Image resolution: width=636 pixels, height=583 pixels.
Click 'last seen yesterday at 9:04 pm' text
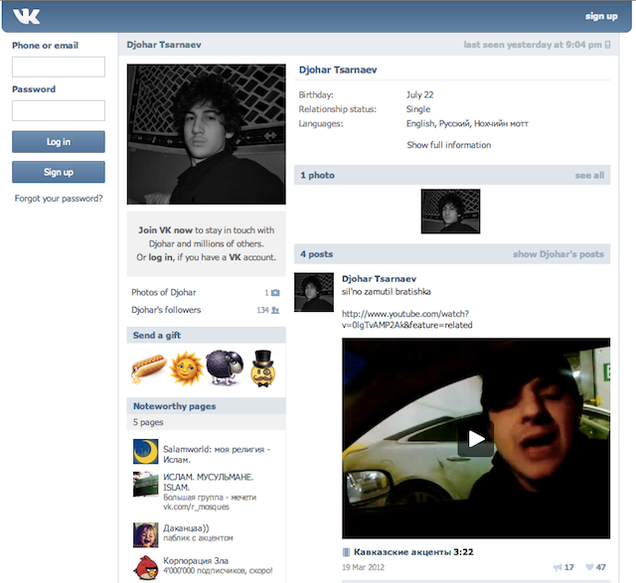coord(533,45)
